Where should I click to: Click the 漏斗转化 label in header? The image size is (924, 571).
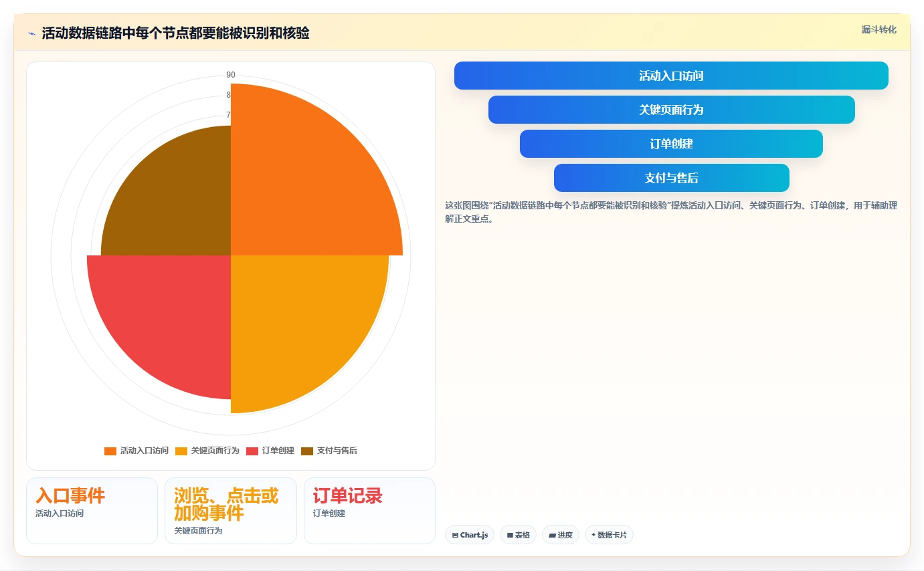pyautogui.click(x=879, y=29)
